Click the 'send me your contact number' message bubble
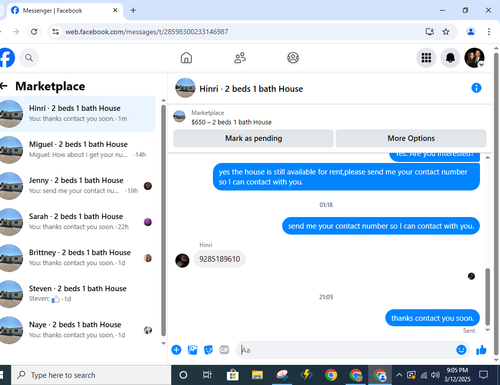 381,226
